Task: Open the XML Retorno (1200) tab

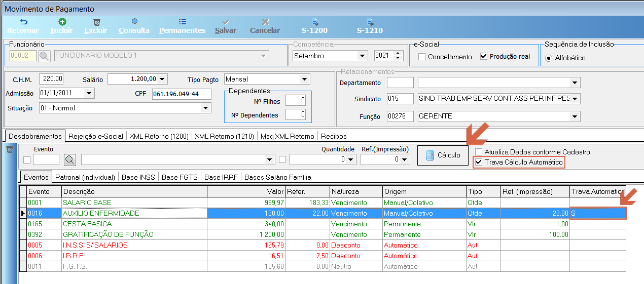Action: coord(159,136)
